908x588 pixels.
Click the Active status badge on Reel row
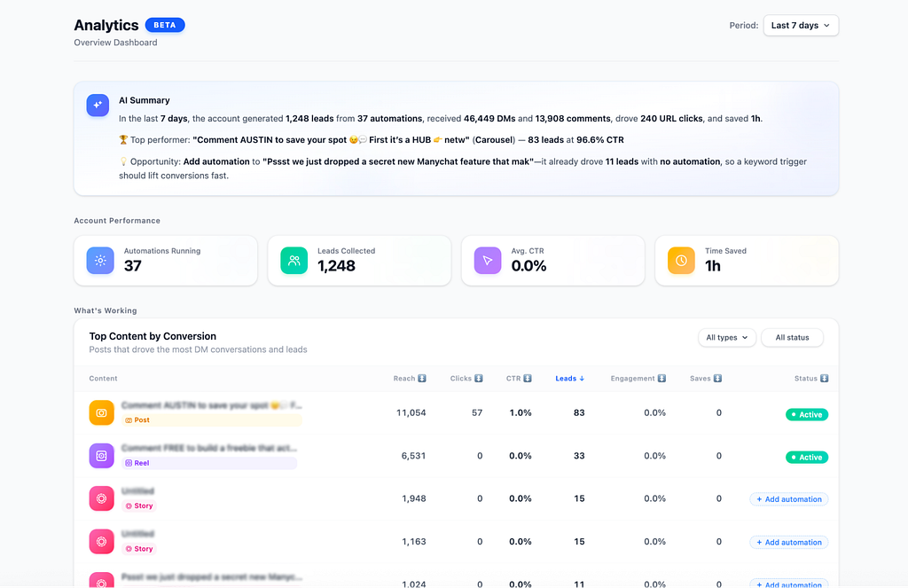[807, 458]
